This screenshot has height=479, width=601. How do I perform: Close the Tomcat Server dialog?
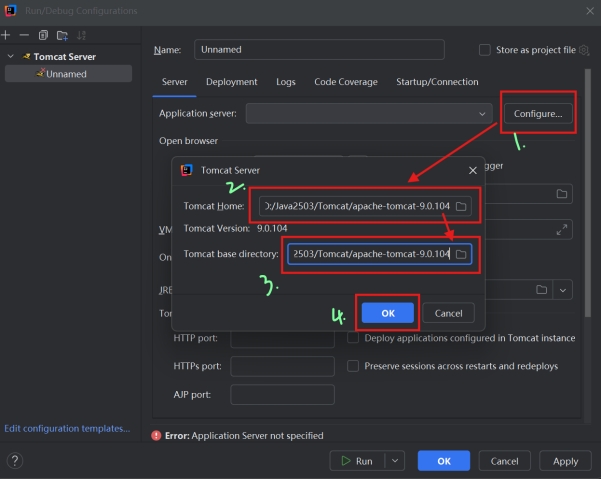pos(473,171)
